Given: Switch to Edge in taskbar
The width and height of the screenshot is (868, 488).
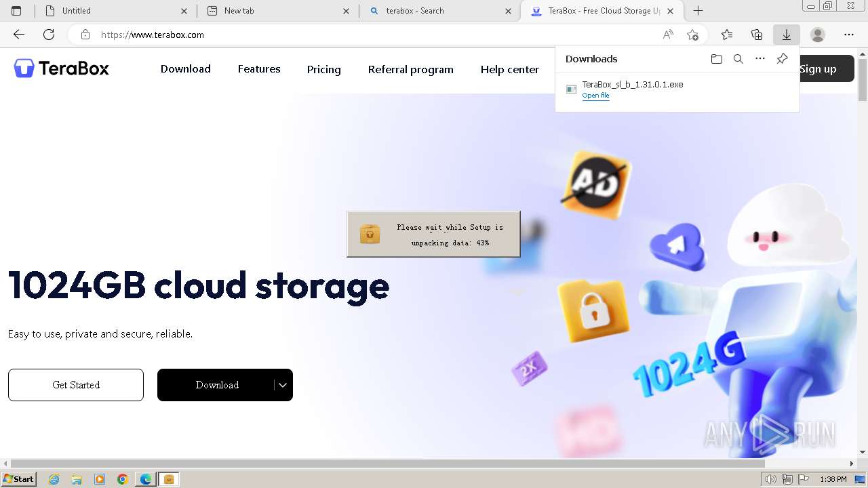Looking at the screenshot, I should click(x=146, y=479).
